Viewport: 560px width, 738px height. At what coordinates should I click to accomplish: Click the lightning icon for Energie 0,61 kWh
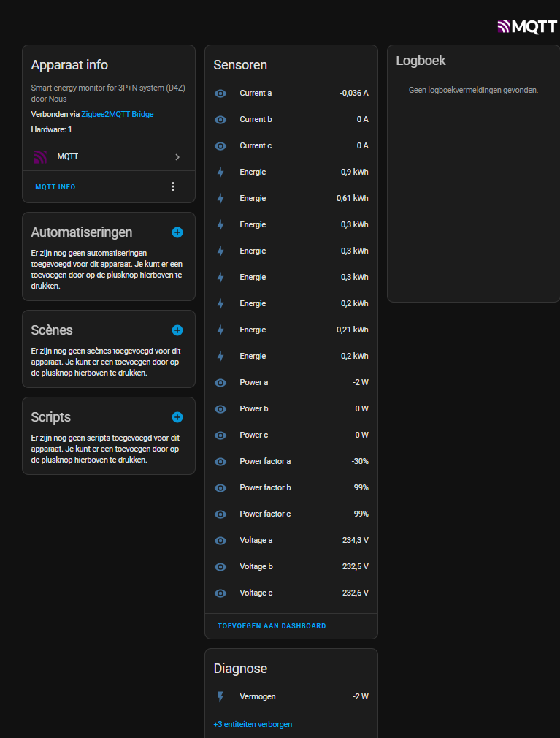(x=220, y=199)
